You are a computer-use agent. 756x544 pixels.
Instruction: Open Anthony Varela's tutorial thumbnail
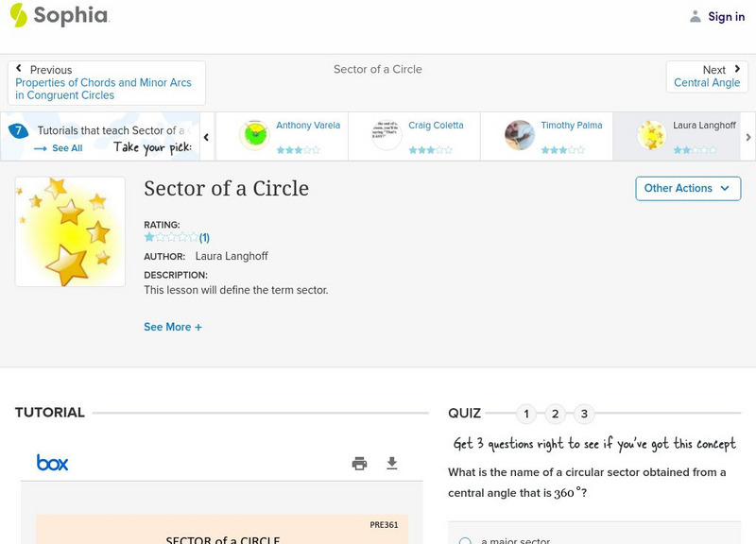coord(253,134)
